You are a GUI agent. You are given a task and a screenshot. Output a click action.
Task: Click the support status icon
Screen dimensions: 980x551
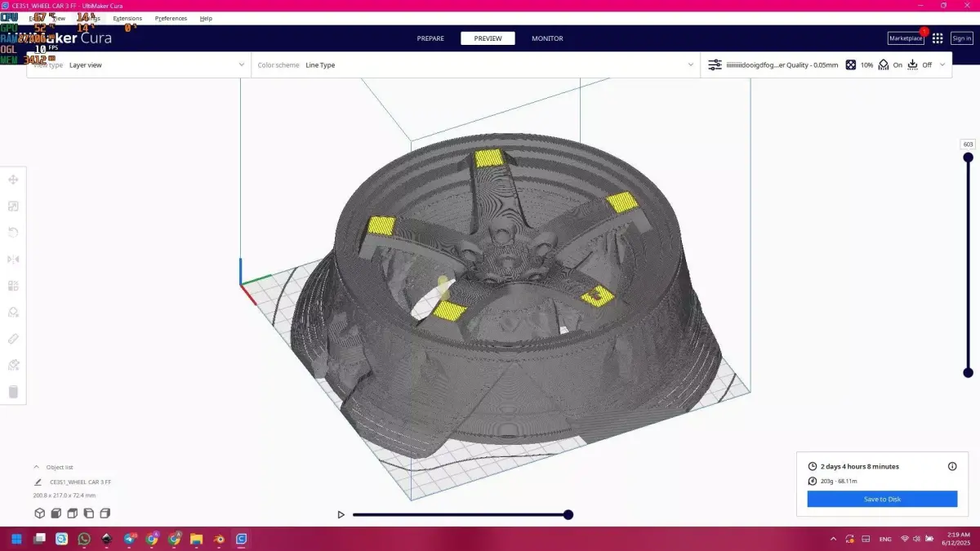pyautogui.click(x=884, y=64)
